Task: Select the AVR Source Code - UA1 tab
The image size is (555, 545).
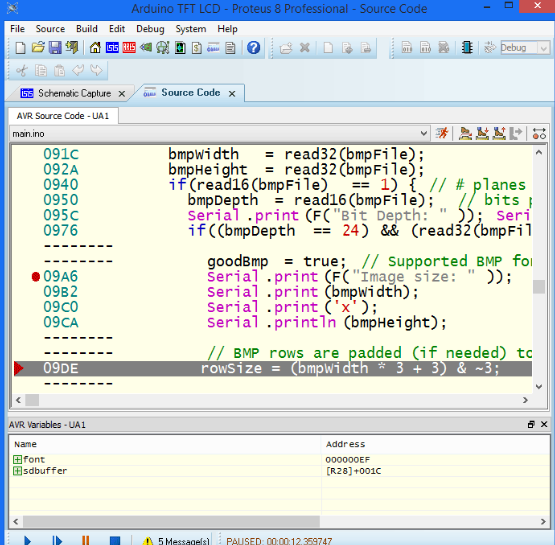Action: [x=63, y=116]
